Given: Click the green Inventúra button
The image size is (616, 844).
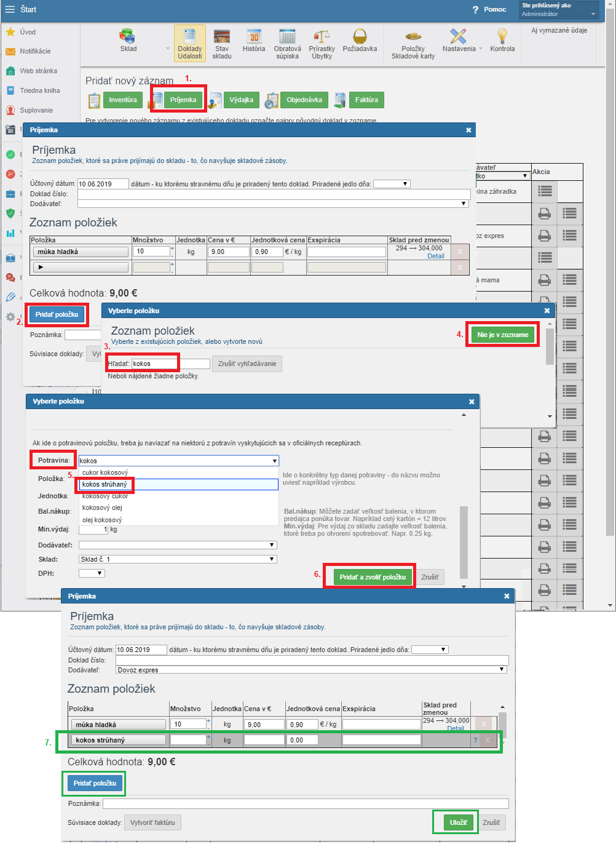Looking at the screenshot, I should (123, 100).
